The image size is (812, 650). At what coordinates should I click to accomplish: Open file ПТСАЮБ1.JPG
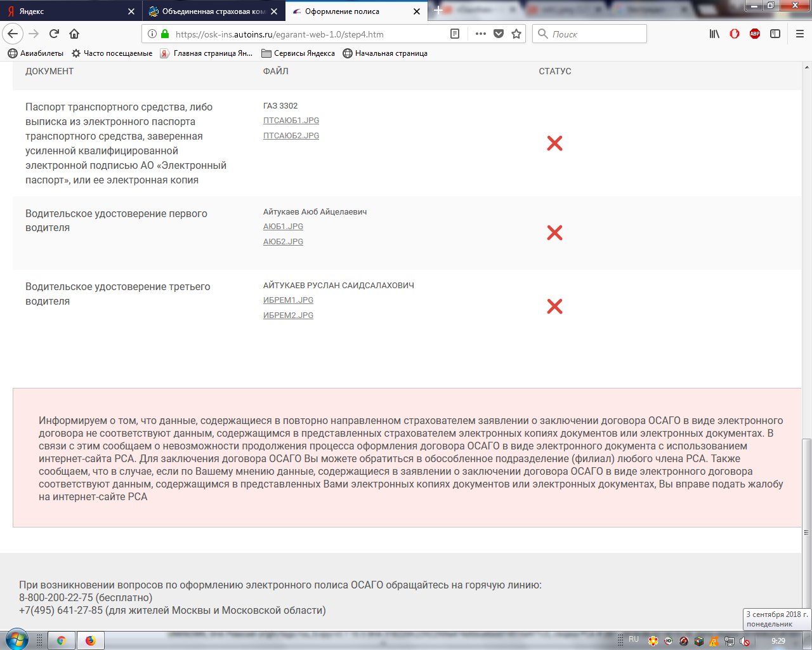[x=291, y=121]
